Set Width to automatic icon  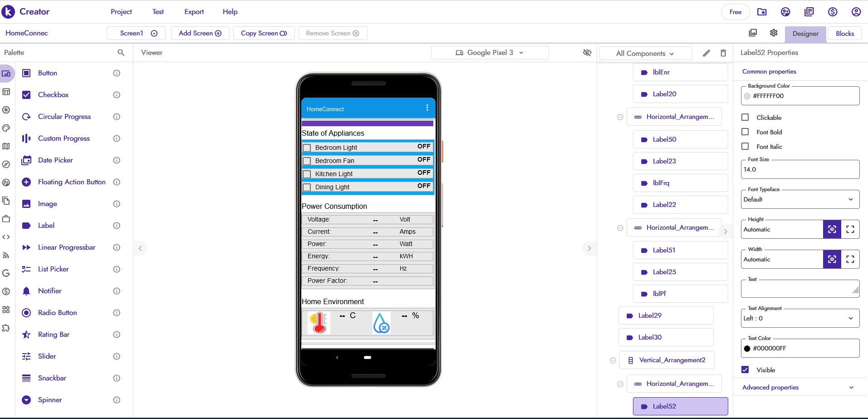pos(832,259)
